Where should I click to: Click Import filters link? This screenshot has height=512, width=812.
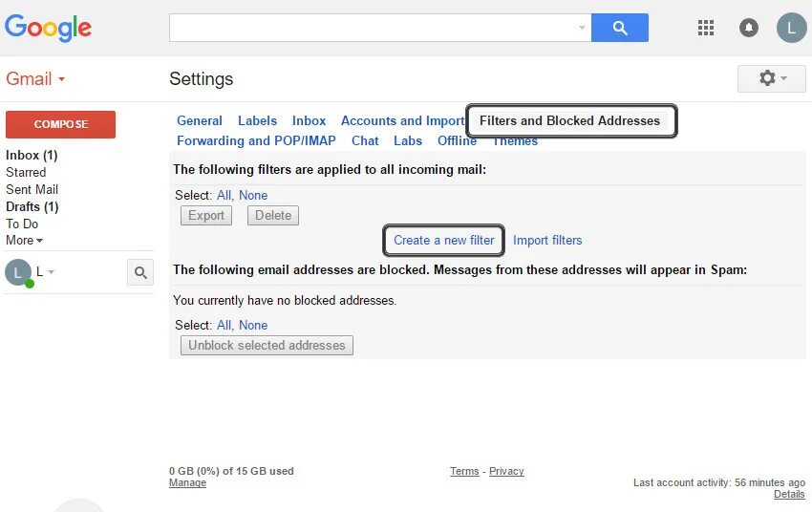point(547,240)
